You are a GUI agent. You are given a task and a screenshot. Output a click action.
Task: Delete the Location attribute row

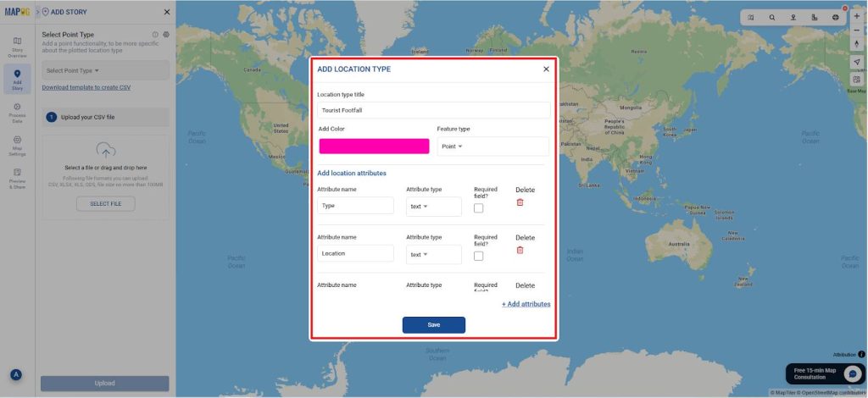pos(520,250)
